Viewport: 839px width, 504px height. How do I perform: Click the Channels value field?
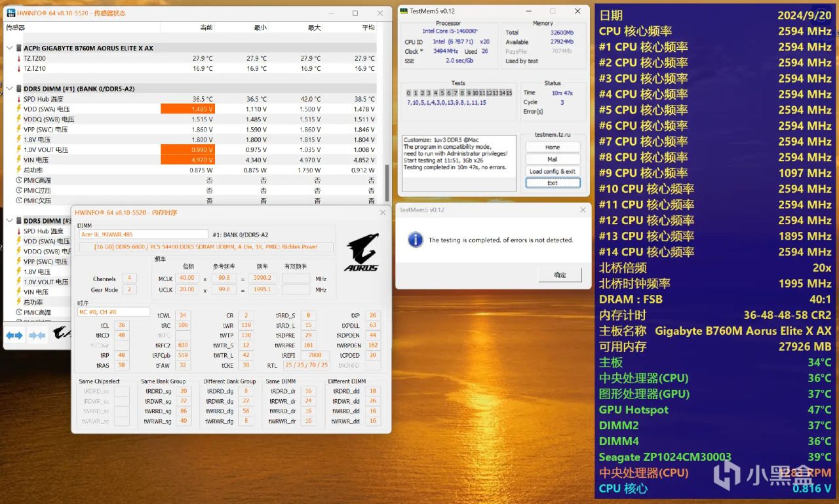(x=128, y=279)
